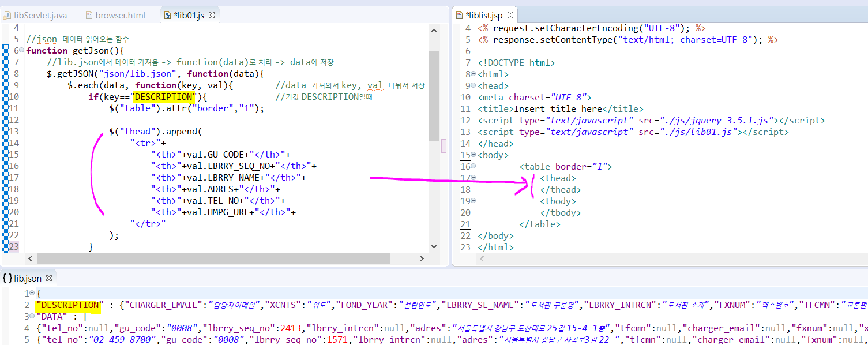Collapse the tbody fold at line 19
The height and width of the screenshot is (345, 868).
473,201
